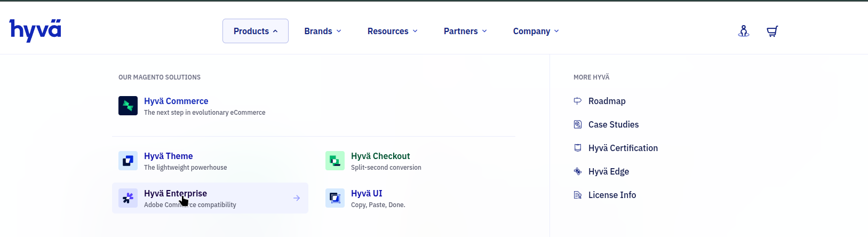Image resolution: width=868 pixels, height=237 pixels.
Task: Click the arrow on Hyvä Enterprise row
Action: (x=297, y=198)
